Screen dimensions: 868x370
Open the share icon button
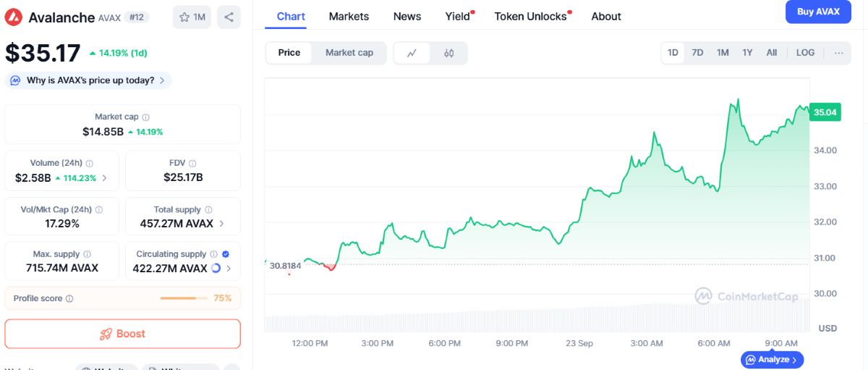click(x=229, y=17)
